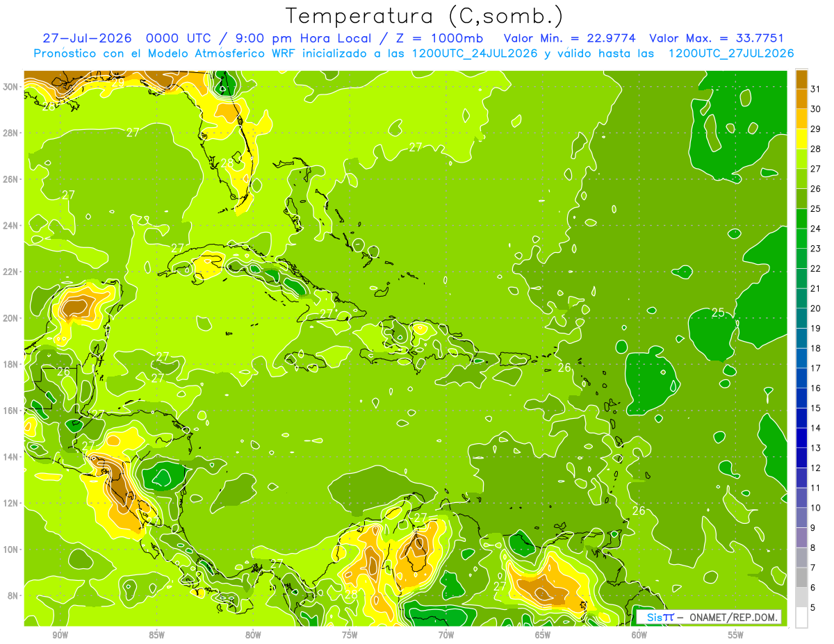Click the 18 label on the color scale
This screenshot has width=834, height=644.
click(x=816, y=348)
